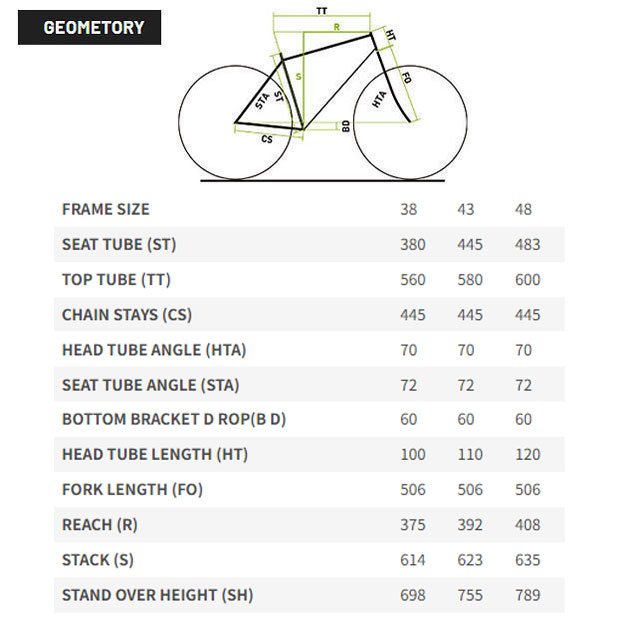
Task: Select the CS chain stay label in the diagram
Action: point(267,140)
